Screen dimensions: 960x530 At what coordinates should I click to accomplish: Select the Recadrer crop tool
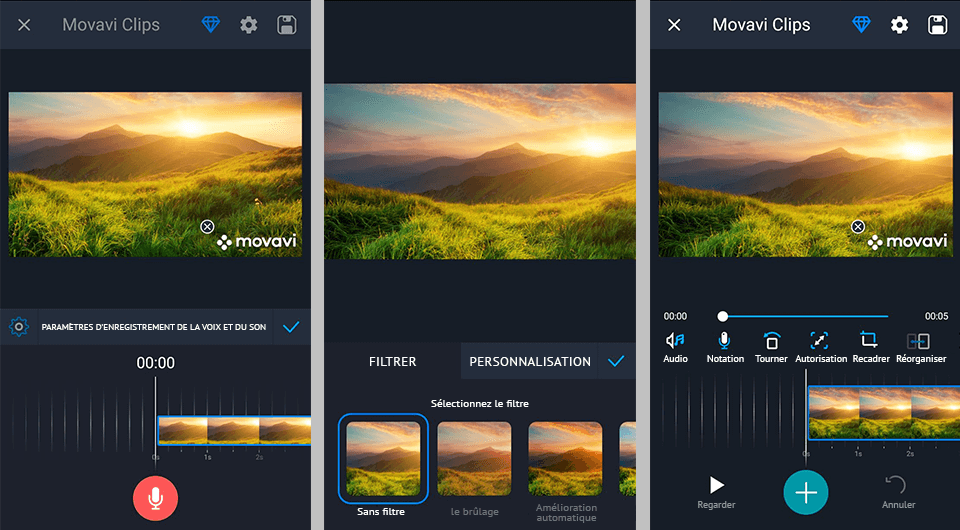point(870,346)
